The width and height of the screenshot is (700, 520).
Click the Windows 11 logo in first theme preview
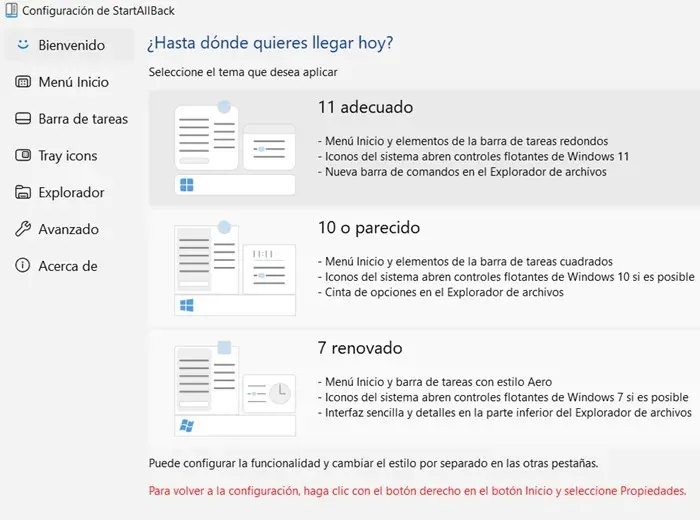[x=187, y=185]
